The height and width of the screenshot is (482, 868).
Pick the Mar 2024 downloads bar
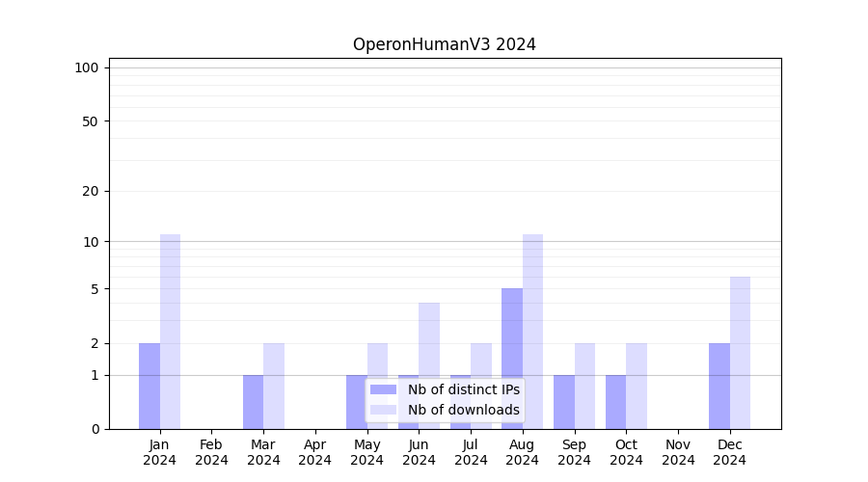coord(274,386)
